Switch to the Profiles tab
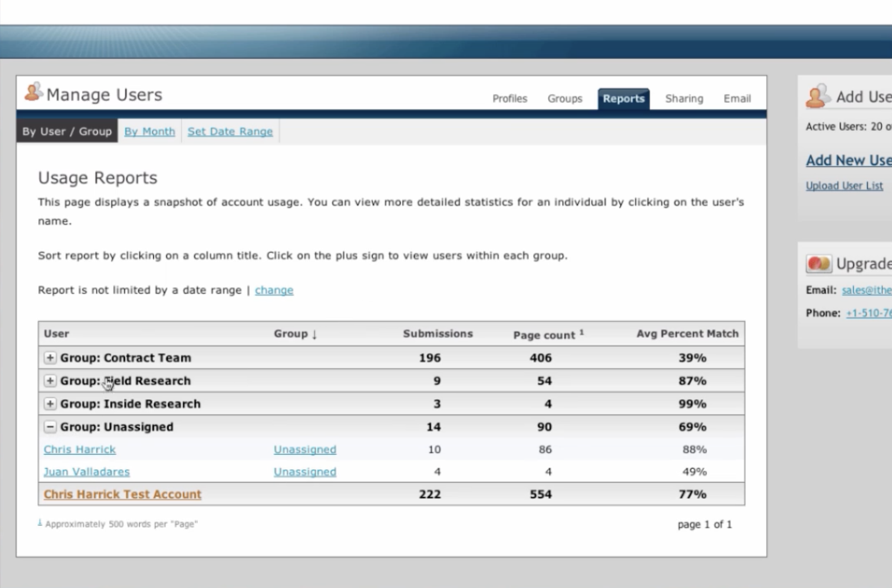 tap(509, 99)
